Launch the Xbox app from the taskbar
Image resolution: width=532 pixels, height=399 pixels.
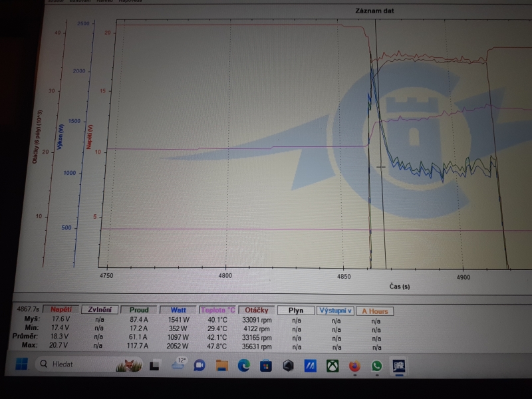[332, 366]
